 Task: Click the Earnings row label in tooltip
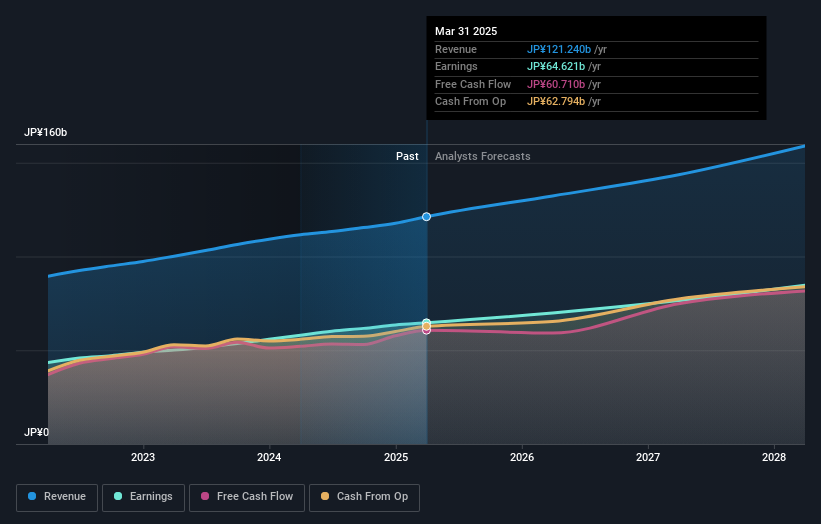tap(456, 66)
